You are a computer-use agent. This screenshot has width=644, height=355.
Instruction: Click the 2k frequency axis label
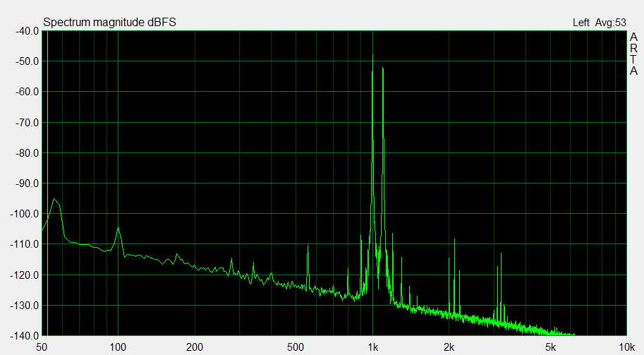point(449,348)
